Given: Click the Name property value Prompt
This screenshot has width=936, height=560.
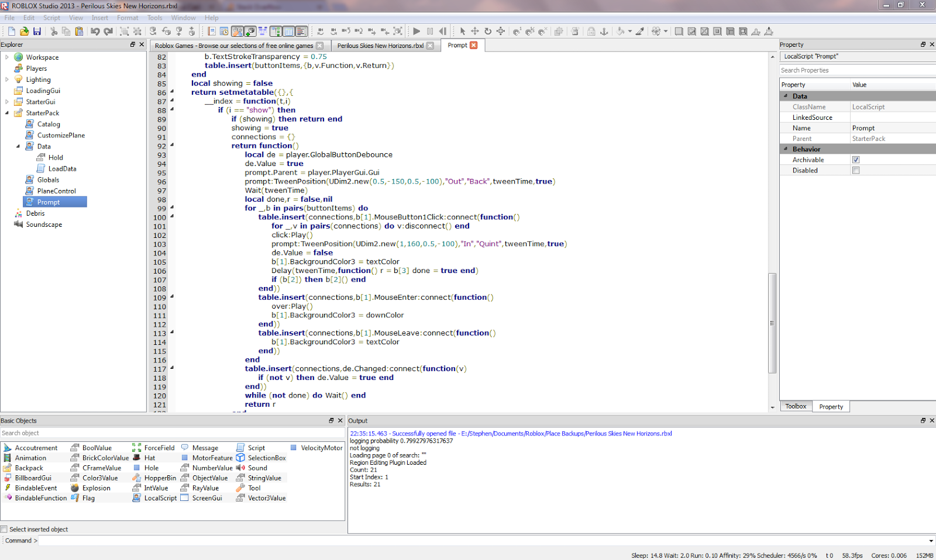Looking at the screenshot, I should [x=863, y=128].
